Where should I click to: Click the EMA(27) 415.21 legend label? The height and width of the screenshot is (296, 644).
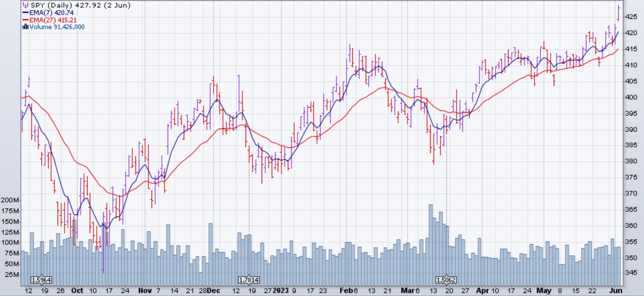pyautogui.click(x=53, y=20)
